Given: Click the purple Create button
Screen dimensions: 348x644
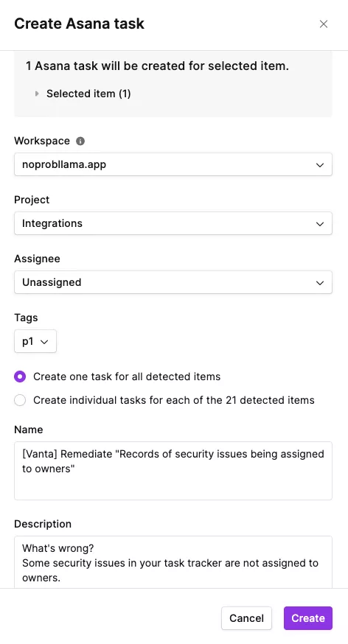Looking at the screenshot, I should coord(308,618).
